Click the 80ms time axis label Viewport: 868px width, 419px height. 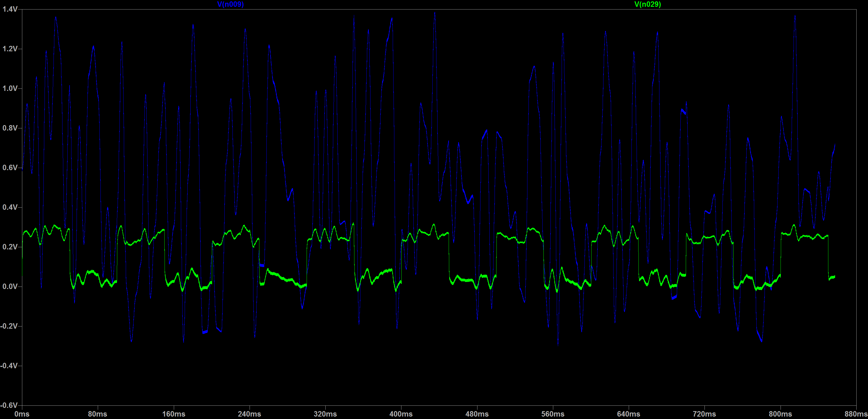[x=98, y=414]
